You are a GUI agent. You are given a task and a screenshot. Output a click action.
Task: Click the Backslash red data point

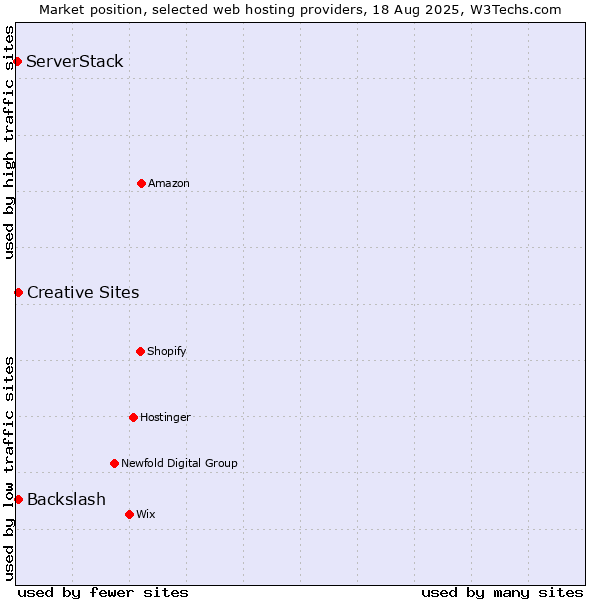[18, 499]
